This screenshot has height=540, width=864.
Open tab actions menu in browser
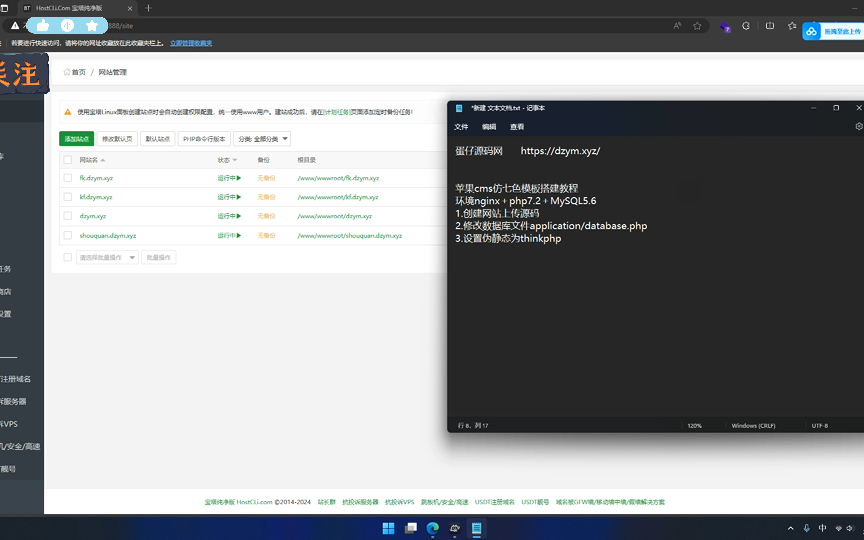click(x=4, y=8)
